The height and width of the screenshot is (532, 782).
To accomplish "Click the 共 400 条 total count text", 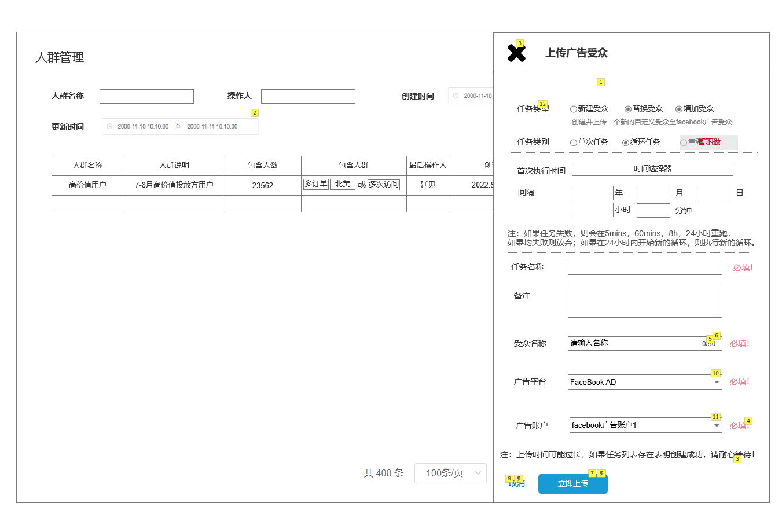I will [384, 473].
